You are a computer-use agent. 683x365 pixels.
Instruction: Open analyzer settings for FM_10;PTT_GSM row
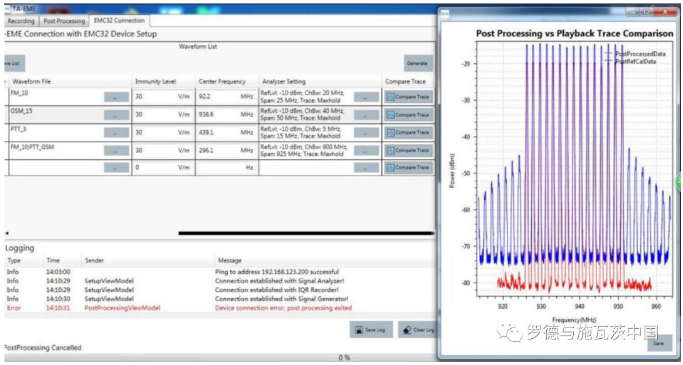[x=366, y=150]
